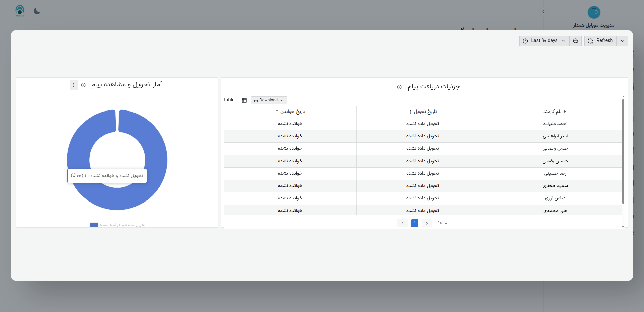
Task: Select page 1 in pagination
Action: coord(415,223)
